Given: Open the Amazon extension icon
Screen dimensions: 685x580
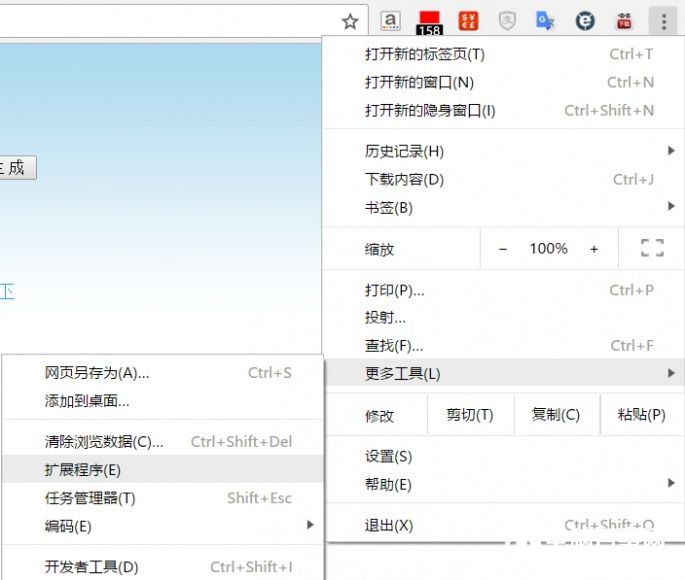Looking at the screenshot, I should [391, 21].
